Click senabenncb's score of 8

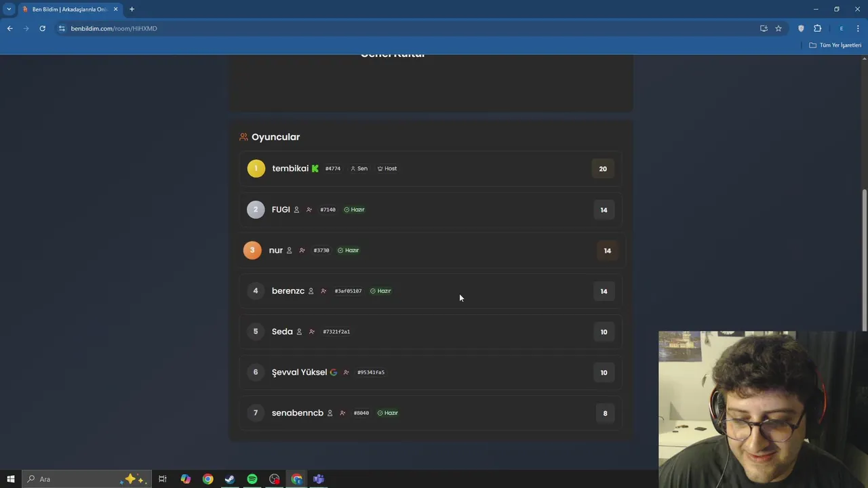[606, 413]
